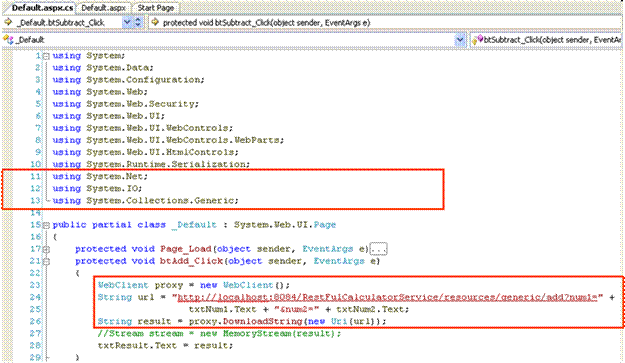Click the 'btAdd_Click' method name in code

(x=191, y=261)
